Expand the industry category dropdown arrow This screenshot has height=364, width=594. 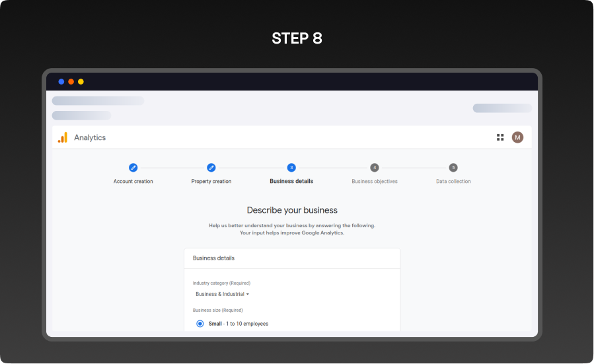click(248, 294)
